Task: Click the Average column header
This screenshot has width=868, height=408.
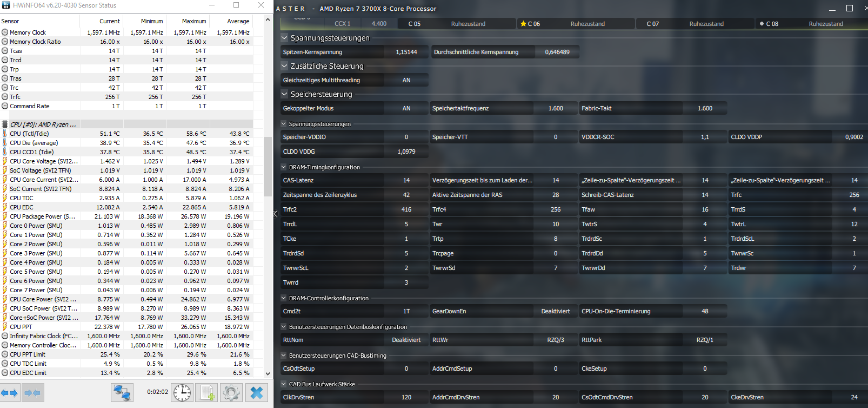Action: tap(231, 21)
